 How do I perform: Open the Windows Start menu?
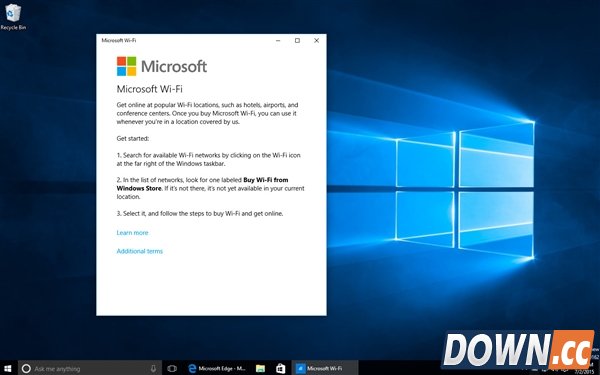8,368
